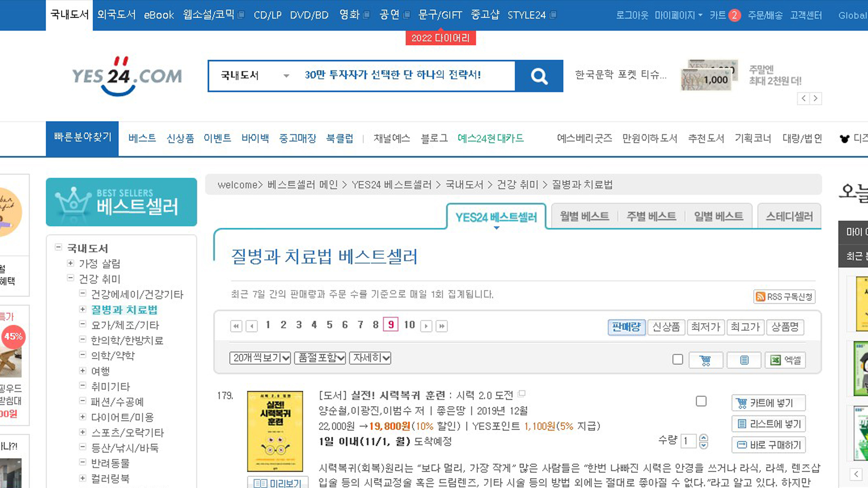This screenshot has height=488, width=868.
Task: Export list with the 엑셀 button
Action: 785,360
